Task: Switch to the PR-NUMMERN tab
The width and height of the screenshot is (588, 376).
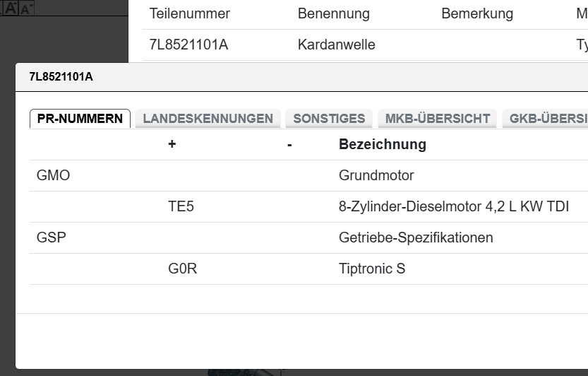Action: point(80,119)
